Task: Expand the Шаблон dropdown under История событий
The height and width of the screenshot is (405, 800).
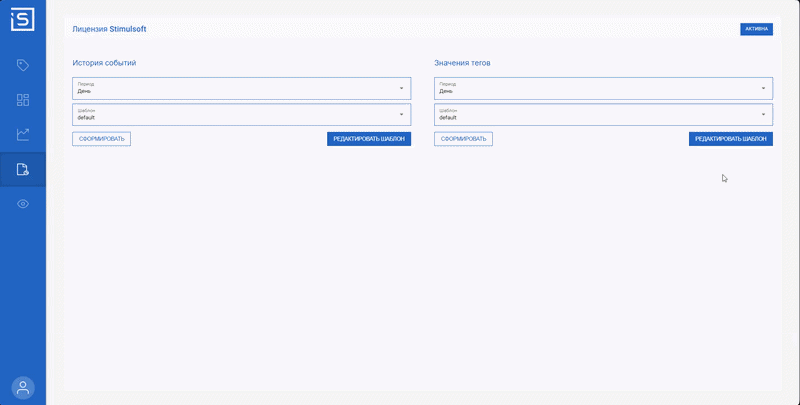Action: [x=241, y=114]
